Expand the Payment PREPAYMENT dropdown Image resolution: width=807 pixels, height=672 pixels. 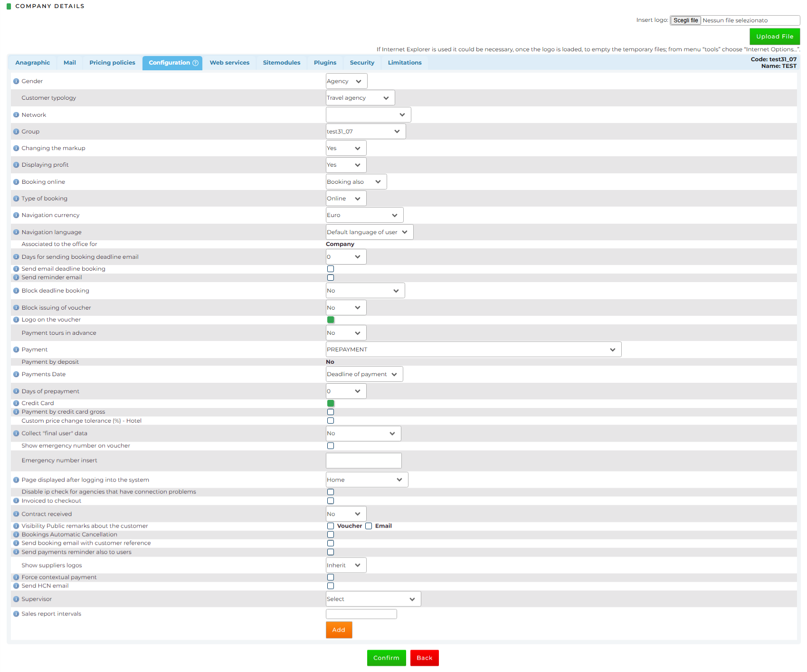click(473, 350)
